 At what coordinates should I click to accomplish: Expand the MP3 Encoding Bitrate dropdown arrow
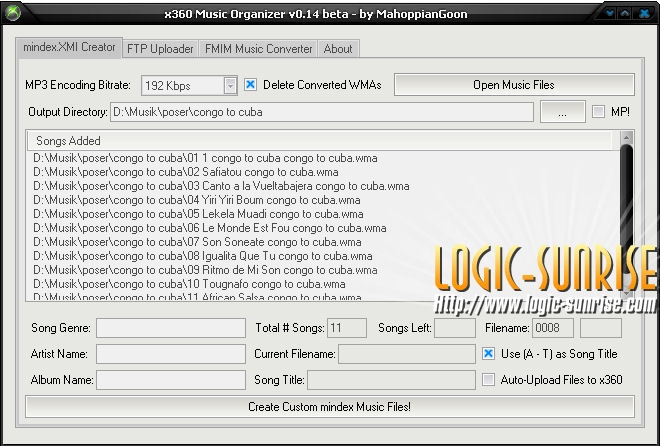tap(230, 86)
